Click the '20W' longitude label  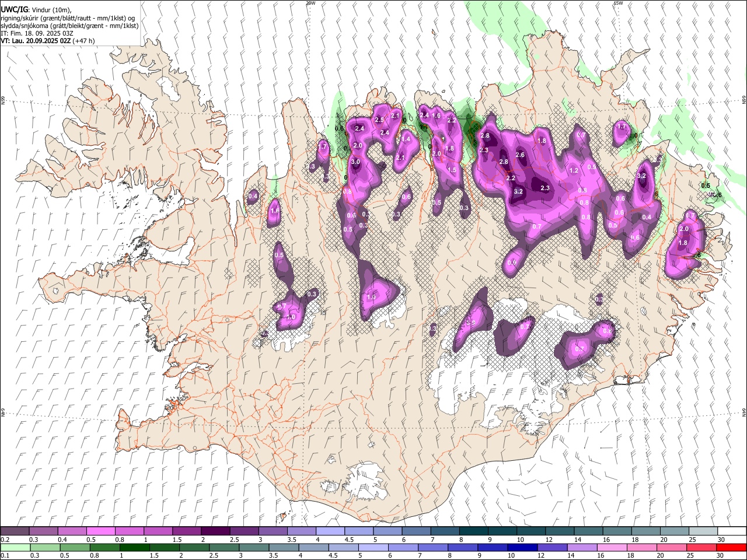pos(310,3)
